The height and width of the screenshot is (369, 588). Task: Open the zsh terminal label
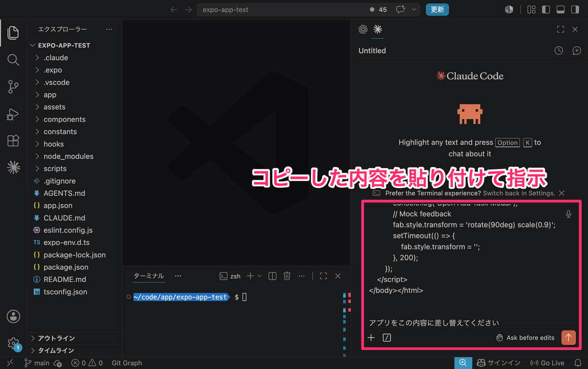(x=230, y=276)
